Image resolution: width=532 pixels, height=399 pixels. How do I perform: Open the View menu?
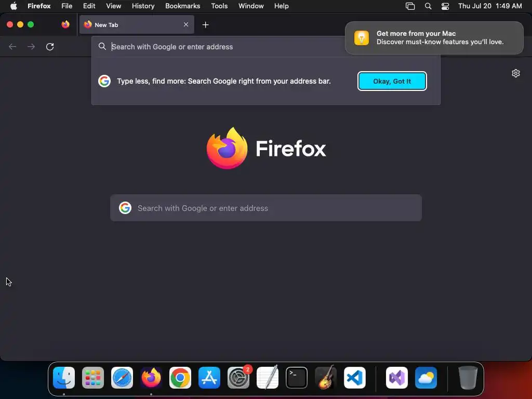click(x=113, y=6)
